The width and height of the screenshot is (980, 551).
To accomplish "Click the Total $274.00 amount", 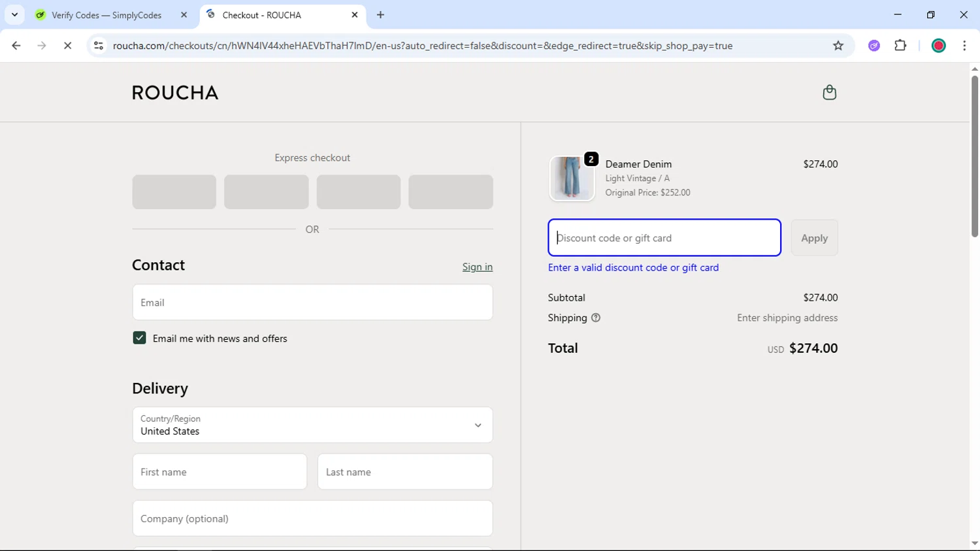I will click(813, 348).
